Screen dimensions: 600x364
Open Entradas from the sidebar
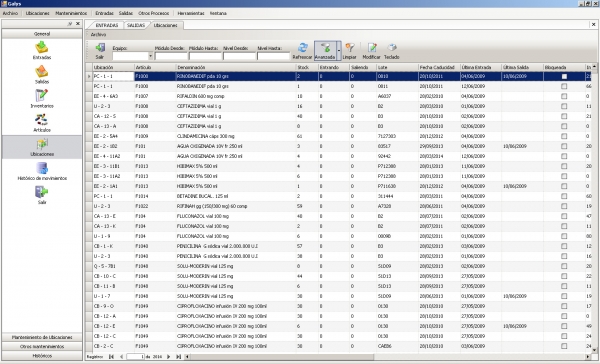pos(42,50)
